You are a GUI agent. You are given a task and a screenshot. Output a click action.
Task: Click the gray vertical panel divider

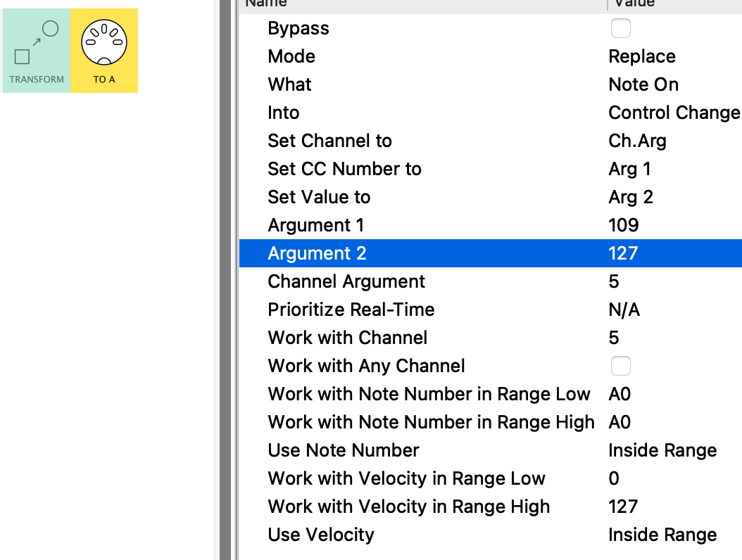coord(225,281)
